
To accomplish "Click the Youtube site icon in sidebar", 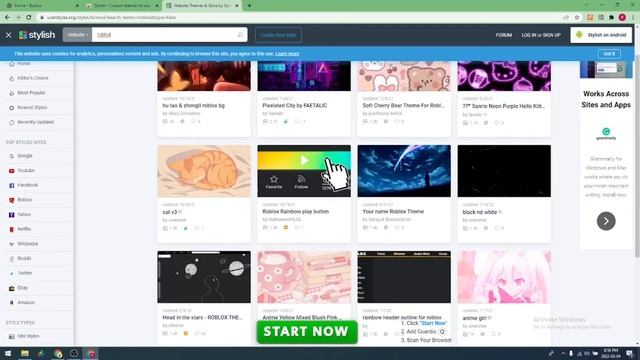I will [x=11, y=171].
